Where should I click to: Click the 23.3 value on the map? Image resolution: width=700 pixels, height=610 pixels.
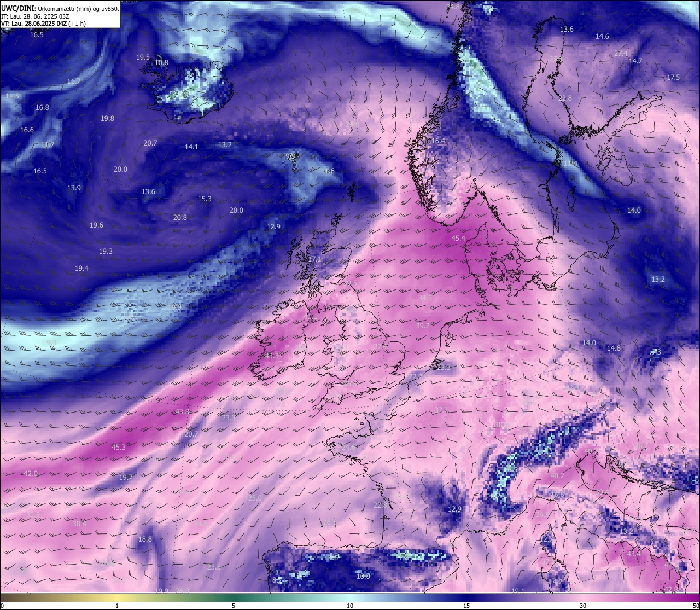229,418
